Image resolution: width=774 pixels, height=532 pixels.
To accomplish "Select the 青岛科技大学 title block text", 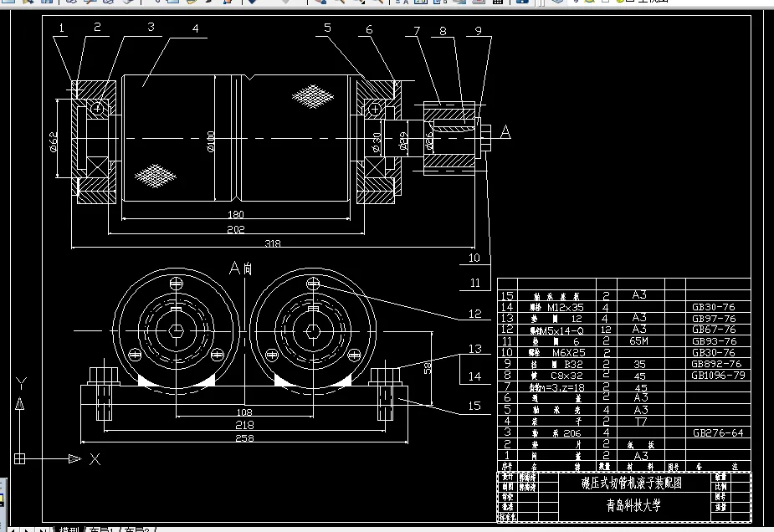I will click(x=633, y=505).
